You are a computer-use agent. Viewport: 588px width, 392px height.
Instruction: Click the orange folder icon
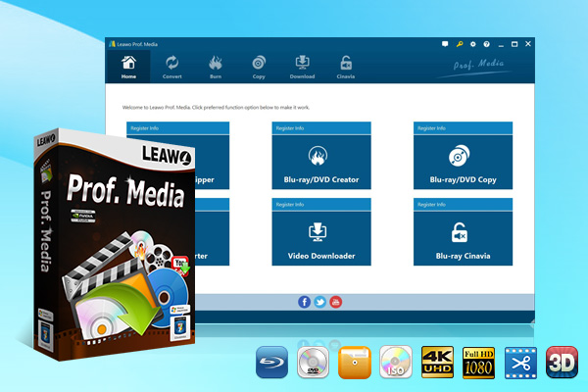coord(355,363)
